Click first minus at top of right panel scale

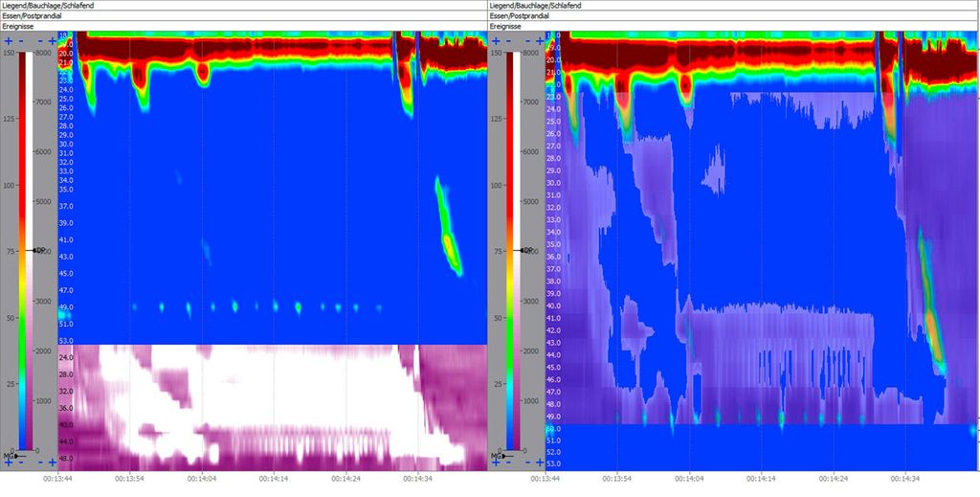(508, 41)
